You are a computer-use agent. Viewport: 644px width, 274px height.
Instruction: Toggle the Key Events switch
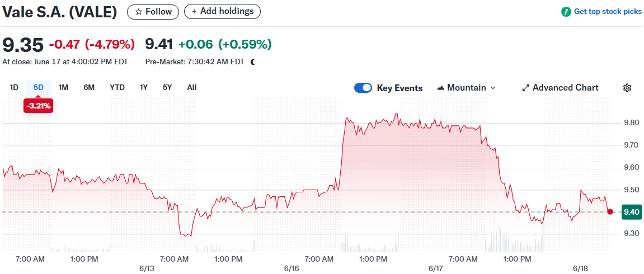point(363,88)
